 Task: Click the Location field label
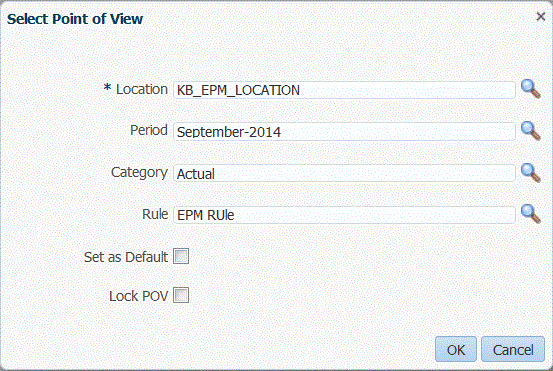[142, 89]
